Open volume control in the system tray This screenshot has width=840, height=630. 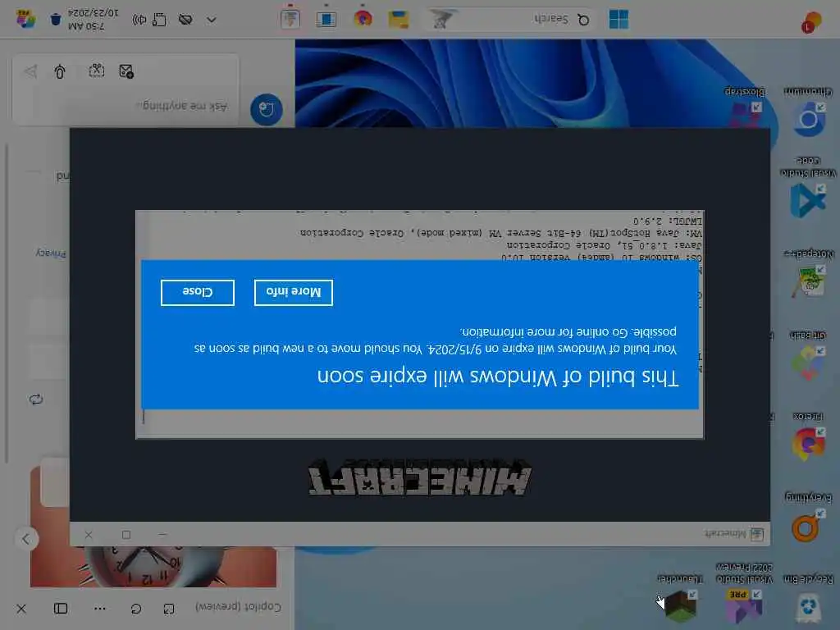tap(139, 20)
